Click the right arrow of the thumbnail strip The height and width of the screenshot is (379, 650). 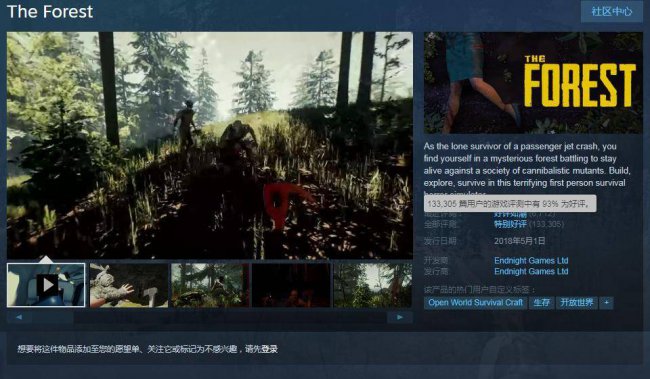(x=400, y=317)
